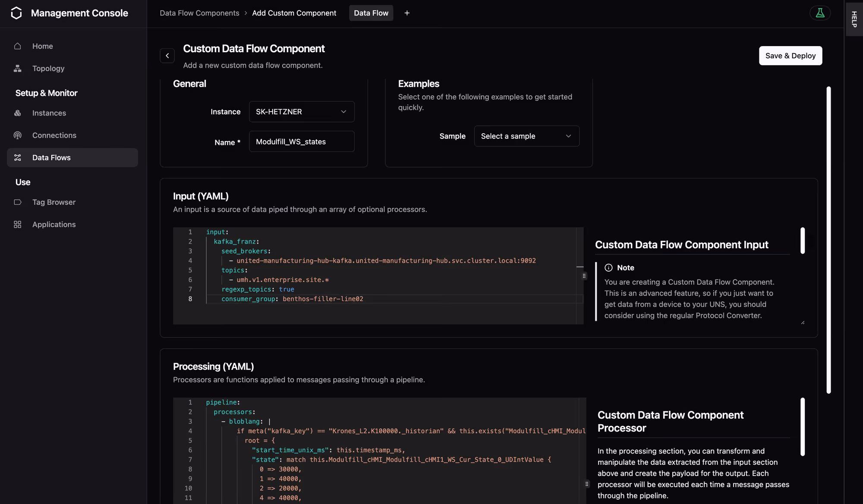Click the Name field containing Modulfill_WS_states

click(x=301, y=142)
